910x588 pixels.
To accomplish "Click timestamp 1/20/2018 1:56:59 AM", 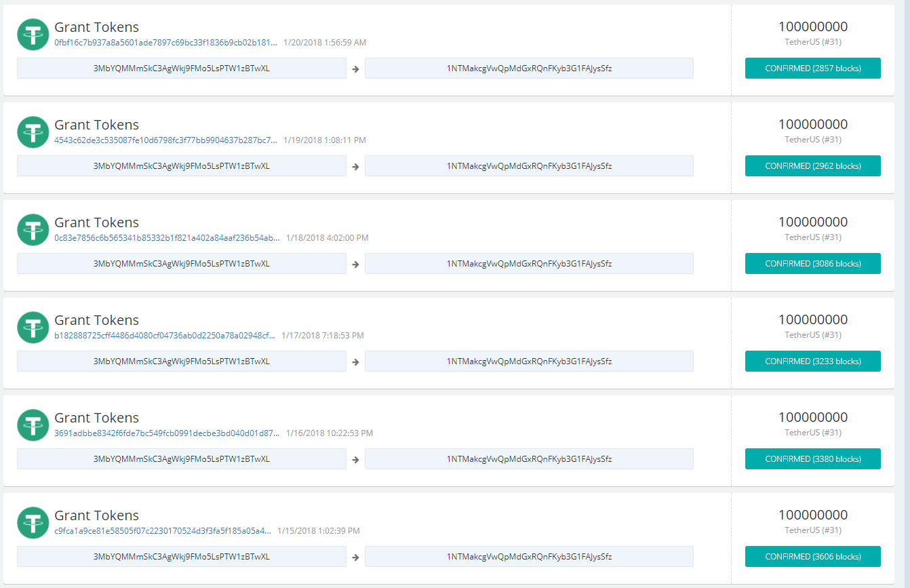I will 325,43.
